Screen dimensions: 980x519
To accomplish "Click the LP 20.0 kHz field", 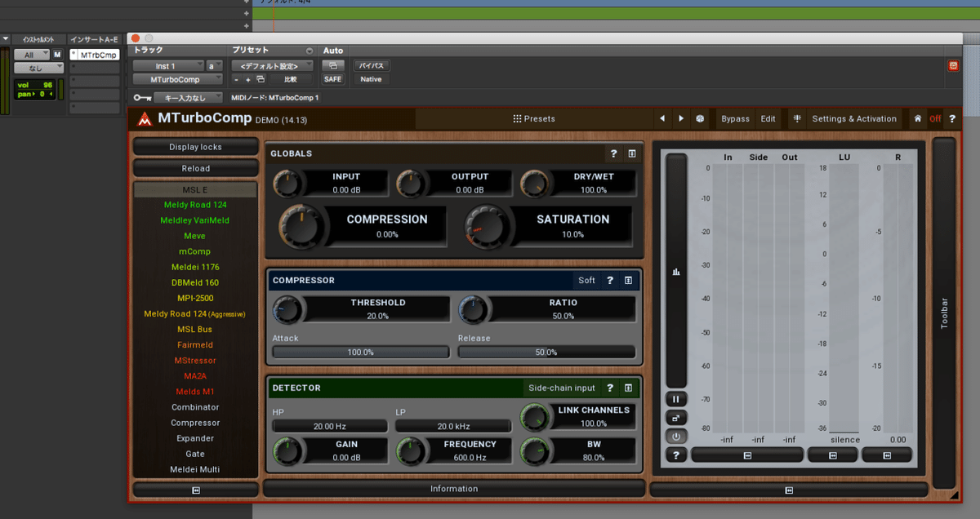I will 452,426.
